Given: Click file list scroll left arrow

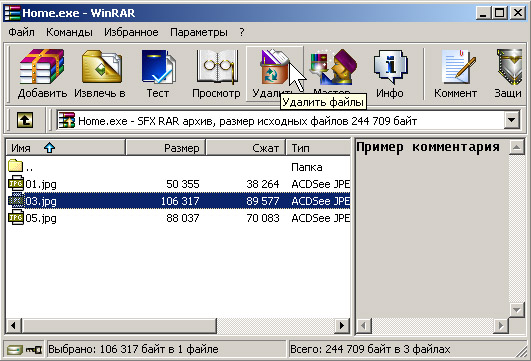Looking at the screenshot, I should click(14, 326).
